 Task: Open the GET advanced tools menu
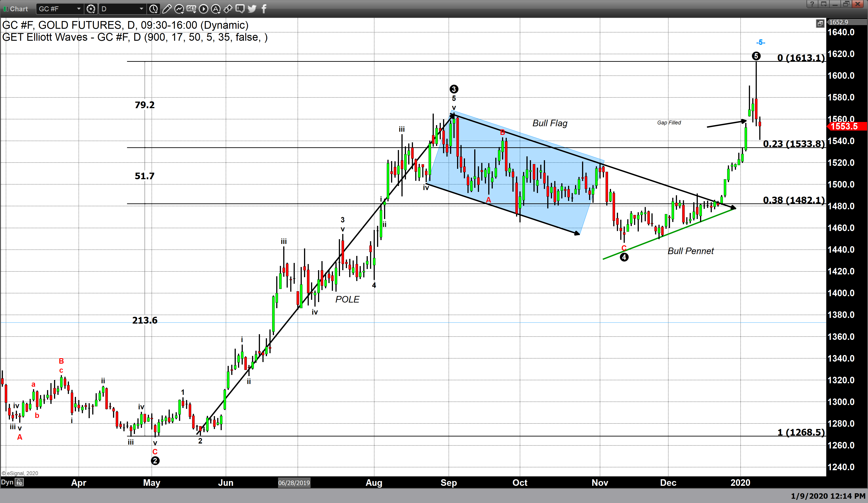coord(191,9)
